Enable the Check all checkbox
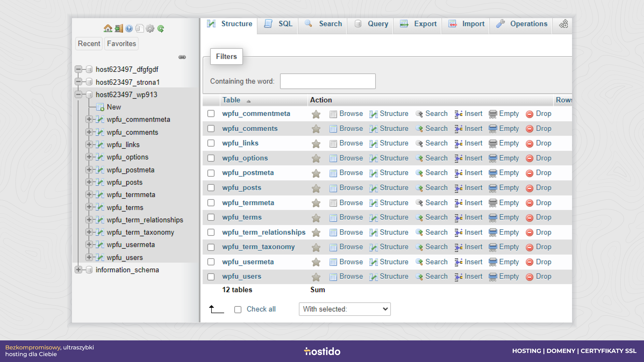 point(238,309)
